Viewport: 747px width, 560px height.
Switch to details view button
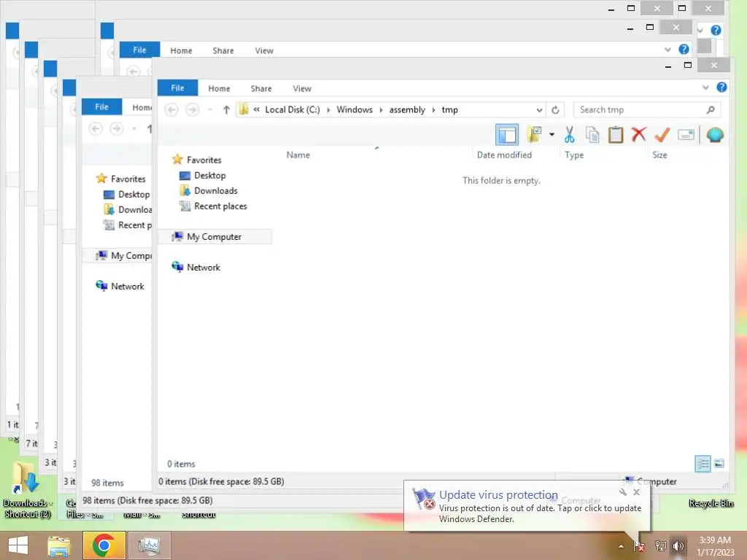coord(703,463)
